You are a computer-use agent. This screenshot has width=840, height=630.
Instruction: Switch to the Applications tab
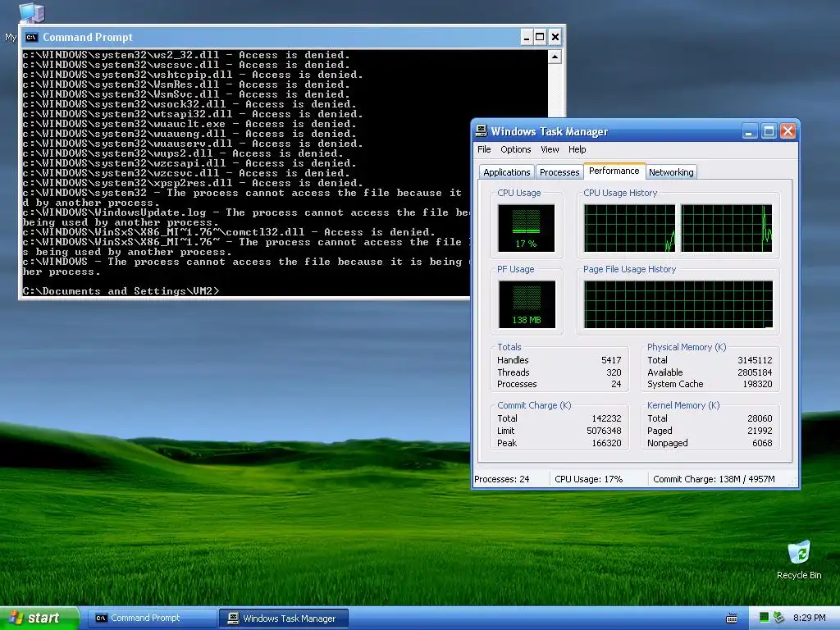point(506,172)
